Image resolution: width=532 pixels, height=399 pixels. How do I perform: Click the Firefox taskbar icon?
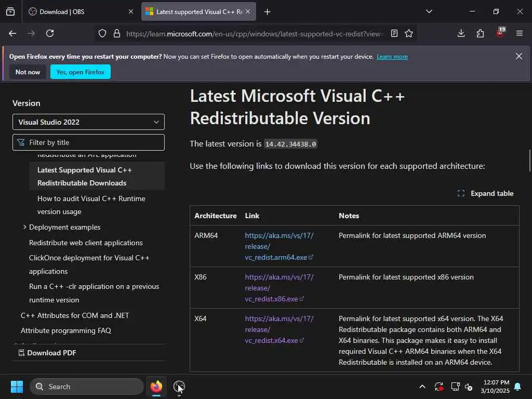[156, 387]
